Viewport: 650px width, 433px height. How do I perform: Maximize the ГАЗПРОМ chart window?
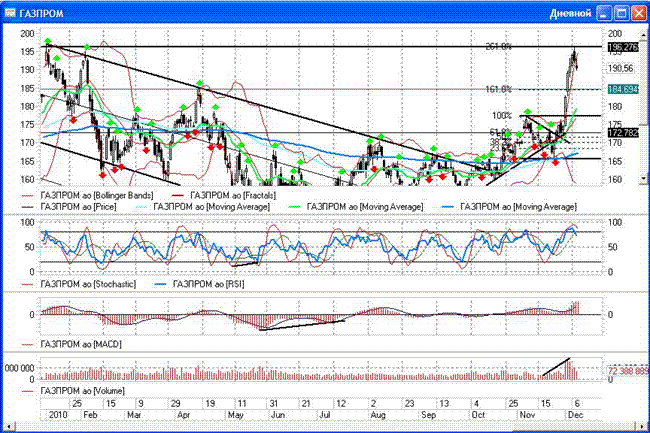pos(621,13)
